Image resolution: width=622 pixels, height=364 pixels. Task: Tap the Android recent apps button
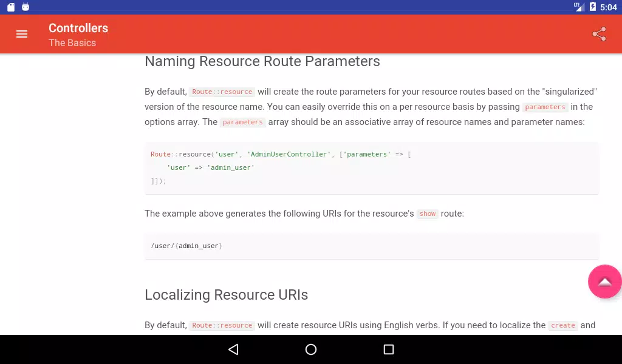click(x=389, y=349)
